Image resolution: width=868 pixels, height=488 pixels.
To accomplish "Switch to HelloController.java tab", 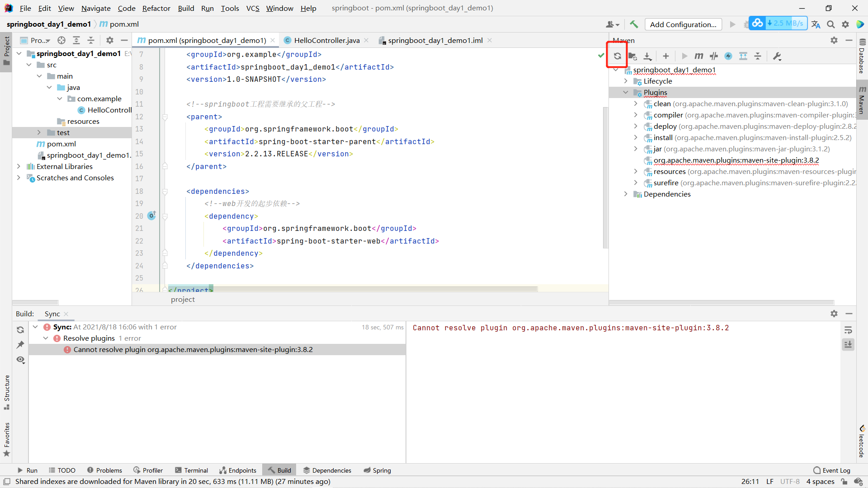I will 326,40.
